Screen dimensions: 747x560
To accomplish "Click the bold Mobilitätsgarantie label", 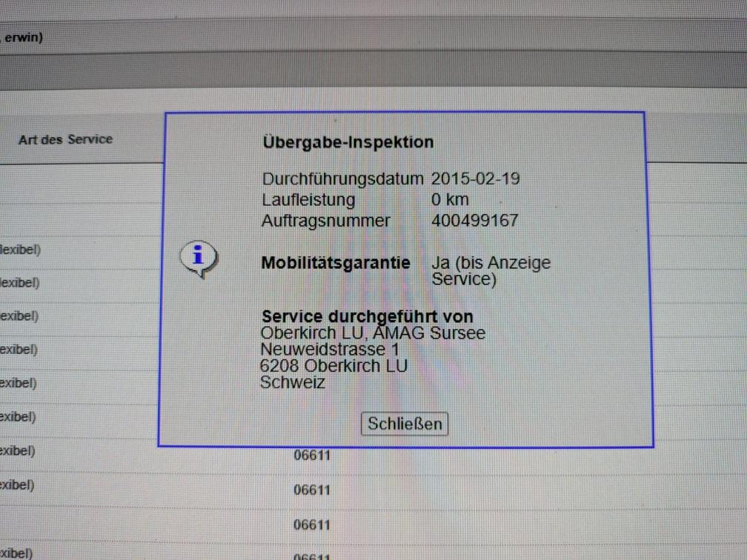I will [x=335, y=263].
